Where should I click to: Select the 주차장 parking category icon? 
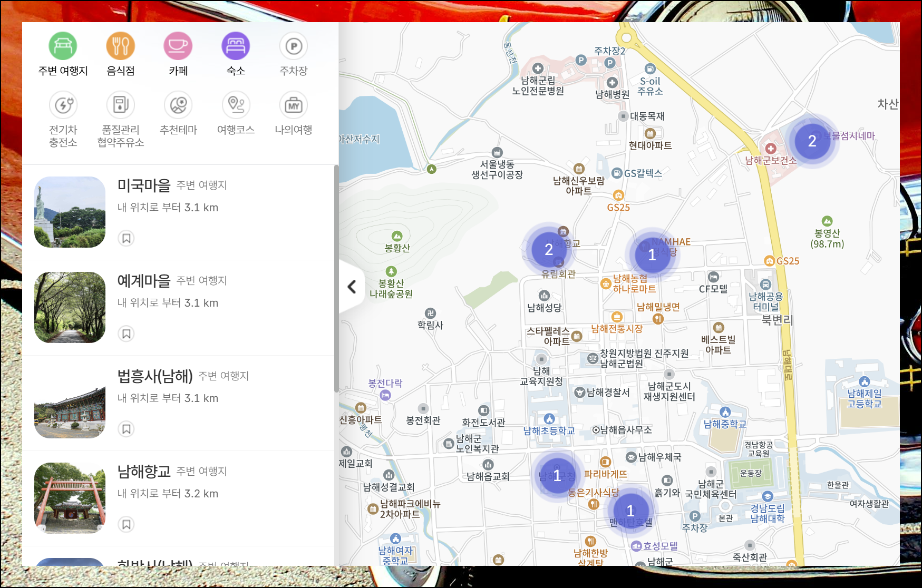(294, 46)
